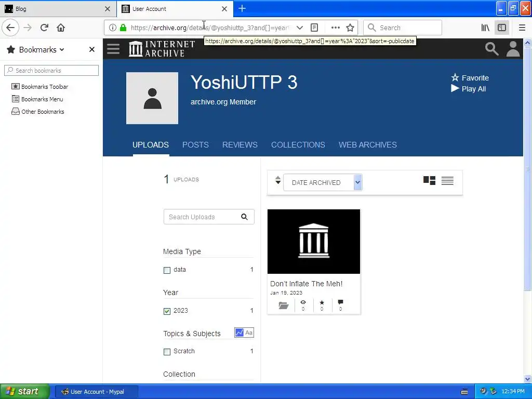Click the reviews speech-bubble on card

[x=340, y=305]
